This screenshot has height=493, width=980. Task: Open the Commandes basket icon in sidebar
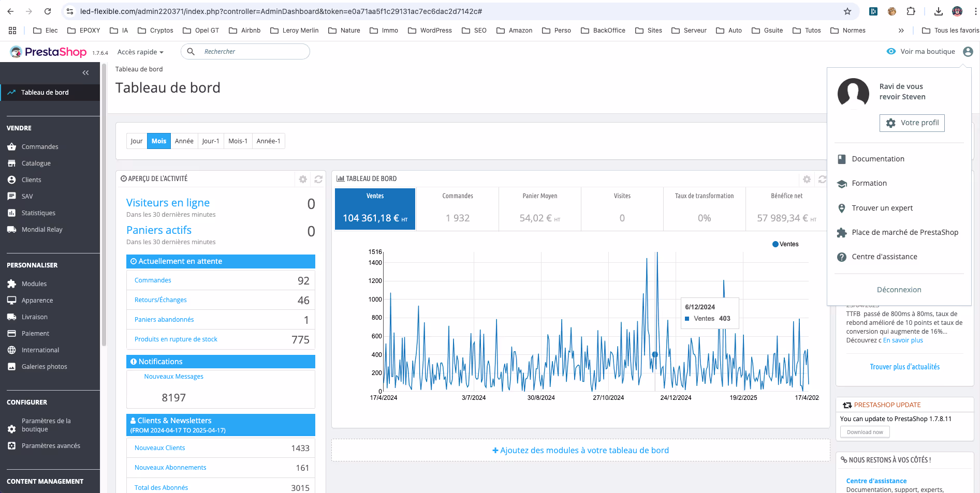tap(12, 147)
